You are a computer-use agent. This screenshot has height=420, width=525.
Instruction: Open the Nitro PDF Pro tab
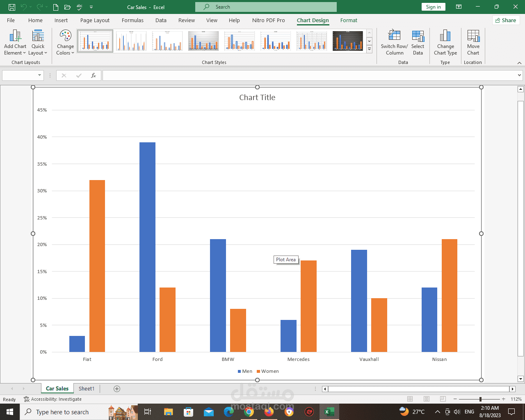[269, 20]
